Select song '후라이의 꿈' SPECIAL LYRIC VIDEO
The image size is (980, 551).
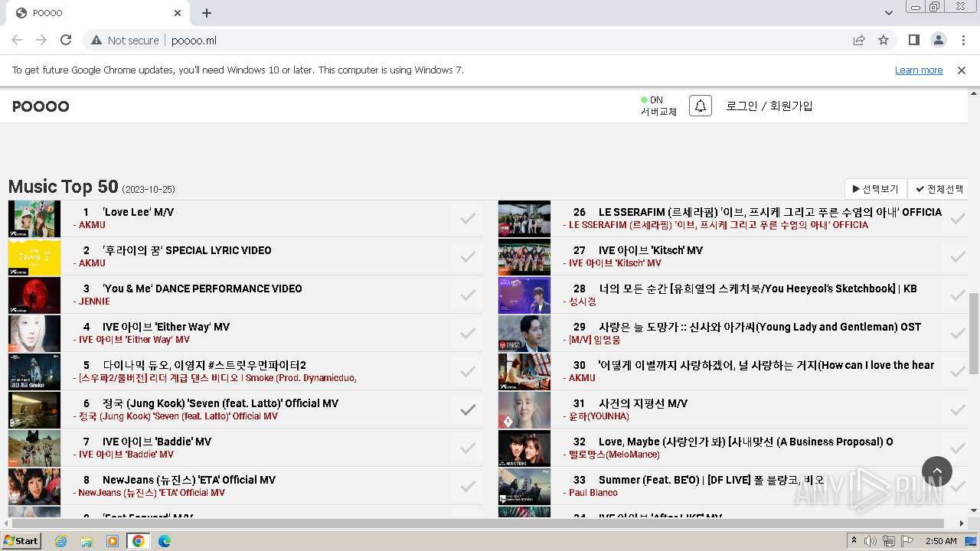(x=187, y=250)
